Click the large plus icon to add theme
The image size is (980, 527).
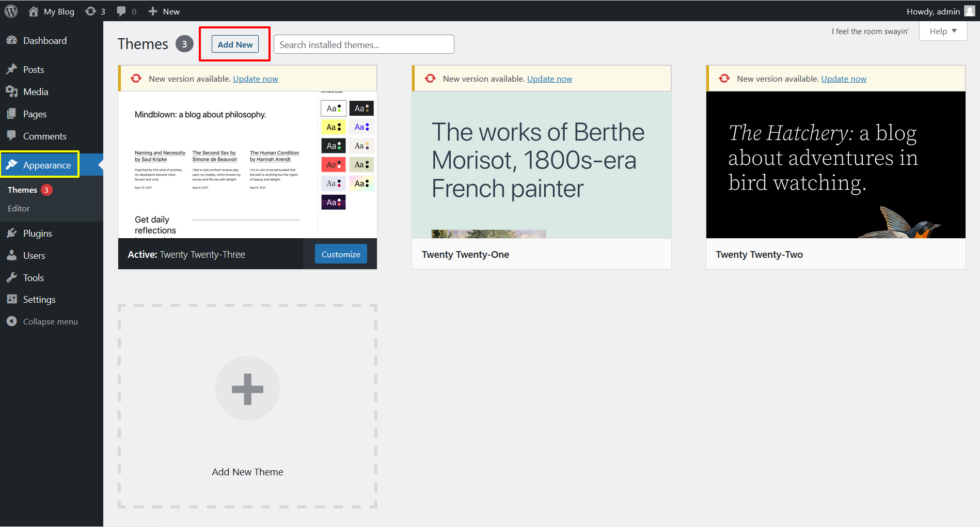[x=247, y=389]
